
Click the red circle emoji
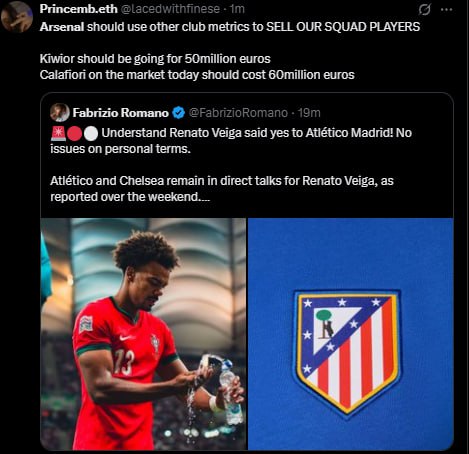[74, 134]
